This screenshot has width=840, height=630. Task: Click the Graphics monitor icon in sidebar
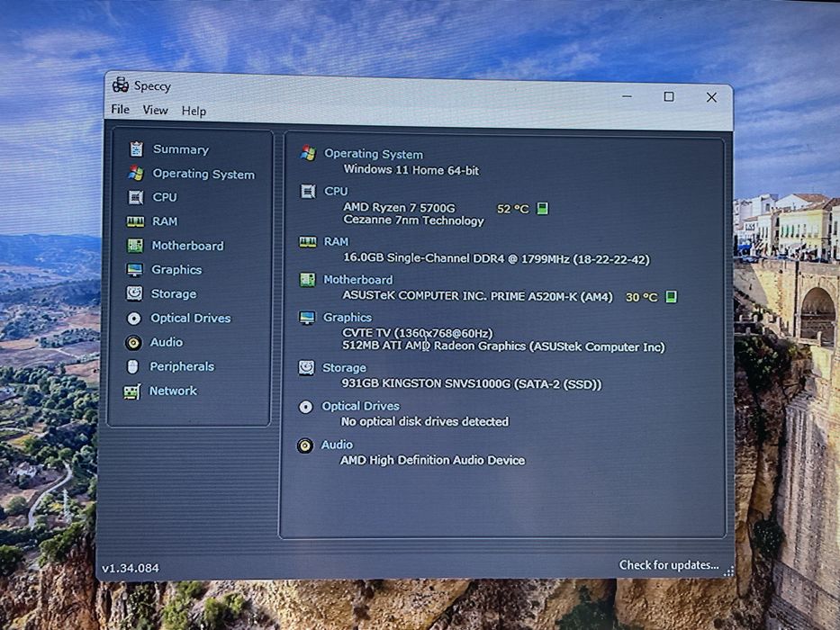click(134, 269)
